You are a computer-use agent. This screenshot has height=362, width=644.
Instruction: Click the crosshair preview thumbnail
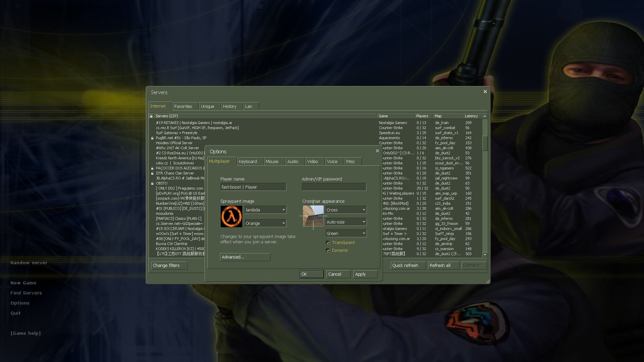tap(312, 216)
